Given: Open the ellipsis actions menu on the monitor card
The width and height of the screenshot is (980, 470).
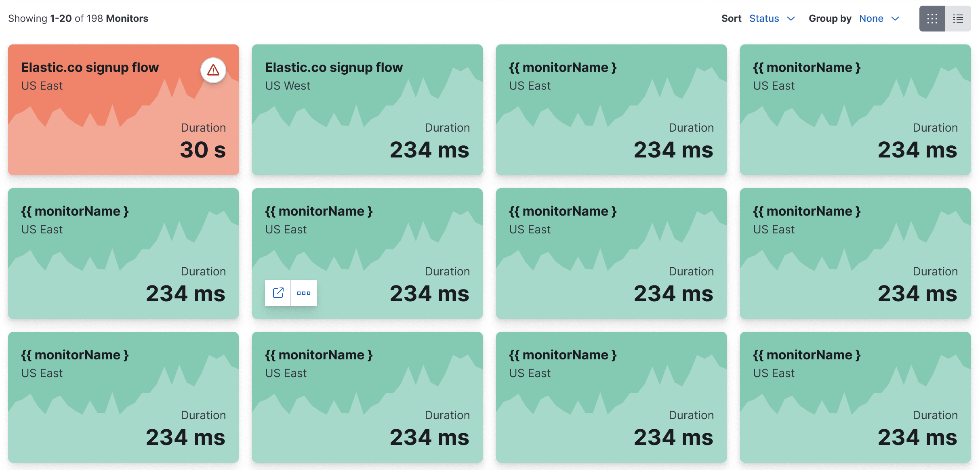Looking at the screenshot, I should (x=304, y=293).
